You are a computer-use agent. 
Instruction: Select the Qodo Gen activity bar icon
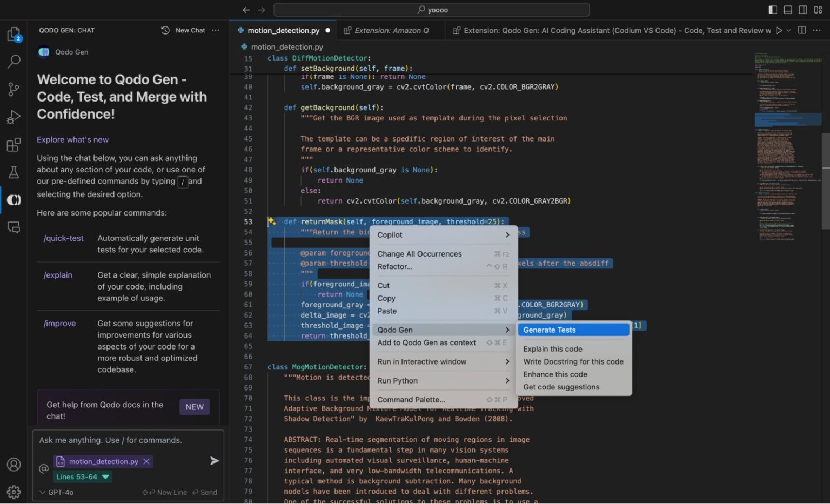(14, 200)
